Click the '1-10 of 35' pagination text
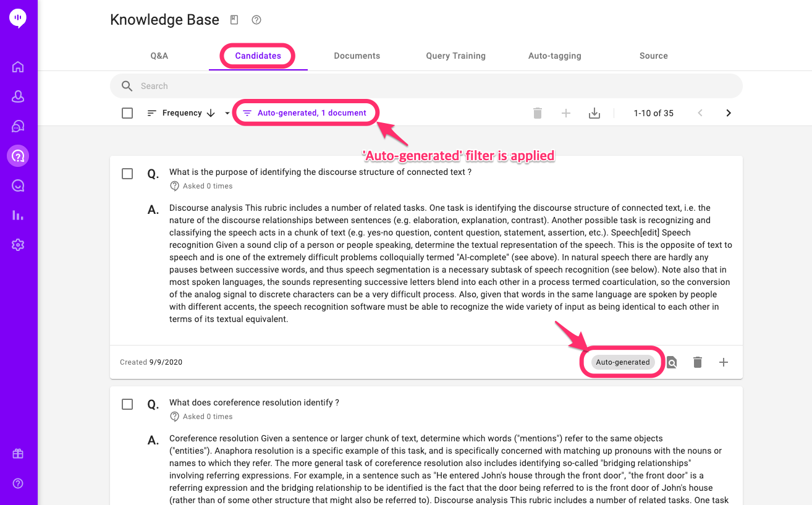The image size is (812, 505). point(654,113)
